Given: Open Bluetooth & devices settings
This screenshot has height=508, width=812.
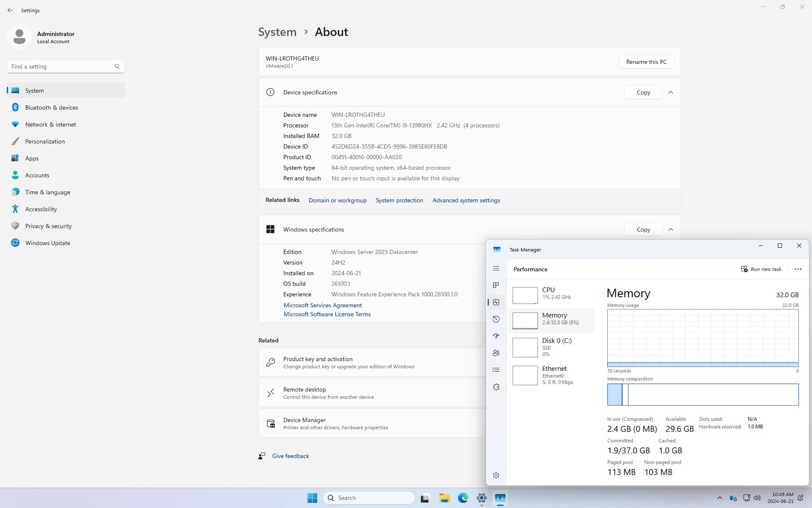Looking at the screenshot, I should (x=66, y=108).
